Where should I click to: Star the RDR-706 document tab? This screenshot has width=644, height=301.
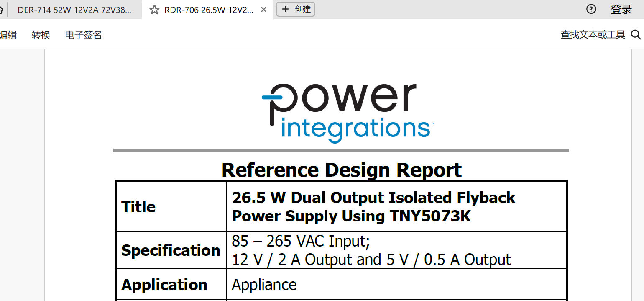[154, 10]
